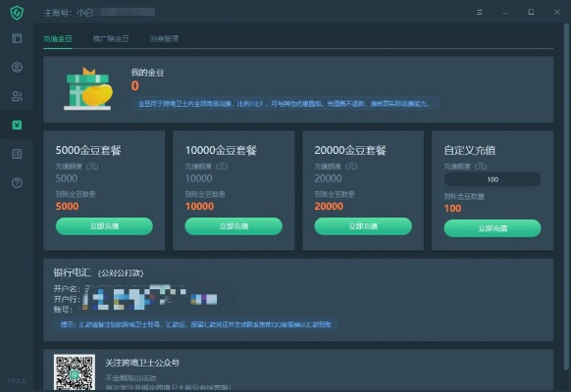Click the orange 5000 received beans value

[67, 206]
